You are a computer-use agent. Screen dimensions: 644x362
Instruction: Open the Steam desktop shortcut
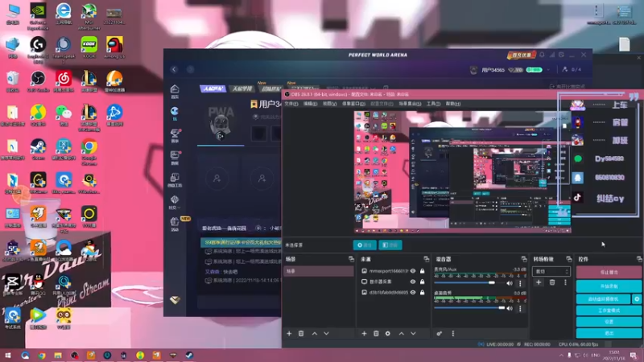click(x=38, y=150)
